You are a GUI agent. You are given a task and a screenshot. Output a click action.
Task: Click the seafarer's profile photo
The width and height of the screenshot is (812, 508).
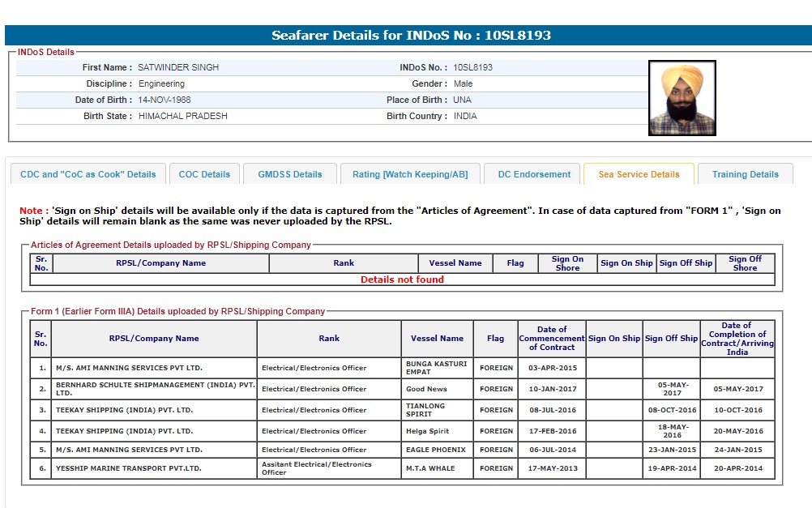tap(682, 98)
